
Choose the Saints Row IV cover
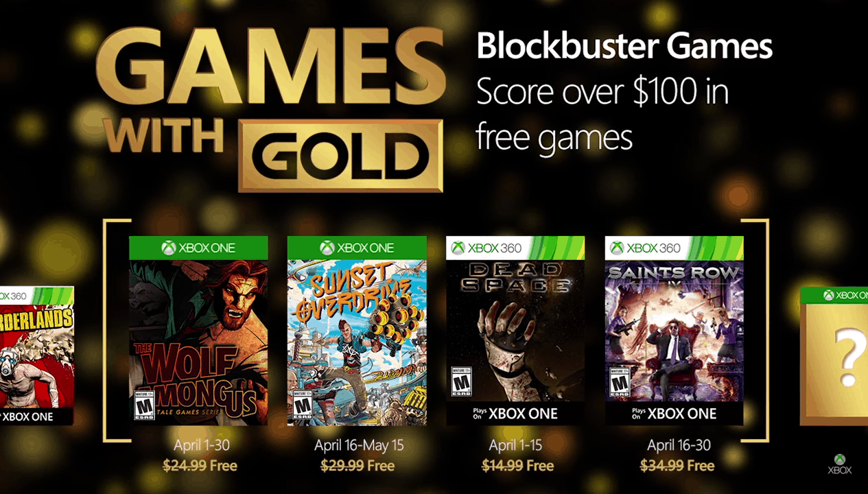[x=674, y=329]
